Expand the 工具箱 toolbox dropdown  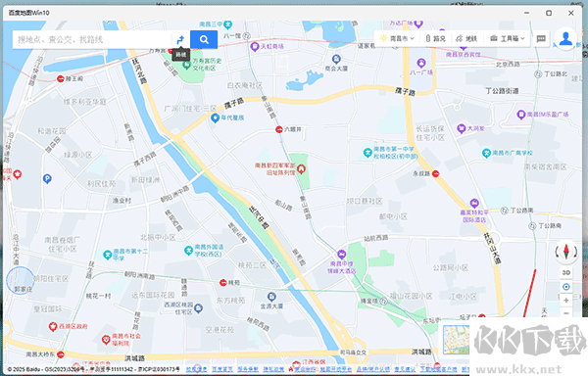coord(508,38)
